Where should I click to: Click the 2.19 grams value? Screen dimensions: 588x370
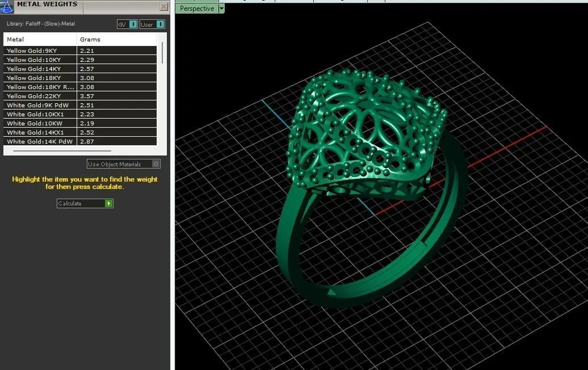(87, 123)
